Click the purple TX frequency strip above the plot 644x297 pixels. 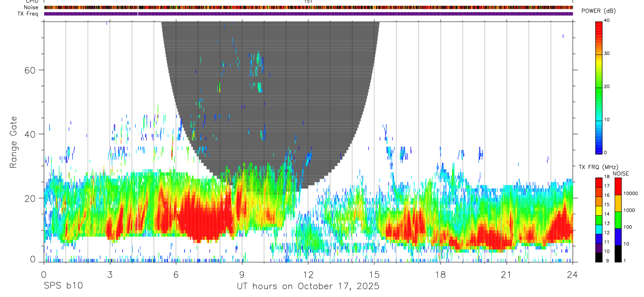coord(308,14)
